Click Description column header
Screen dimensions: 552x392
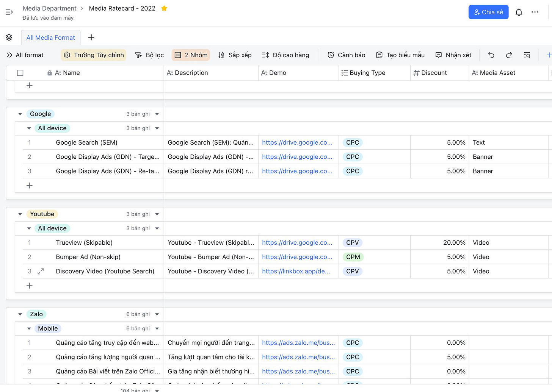211,73
